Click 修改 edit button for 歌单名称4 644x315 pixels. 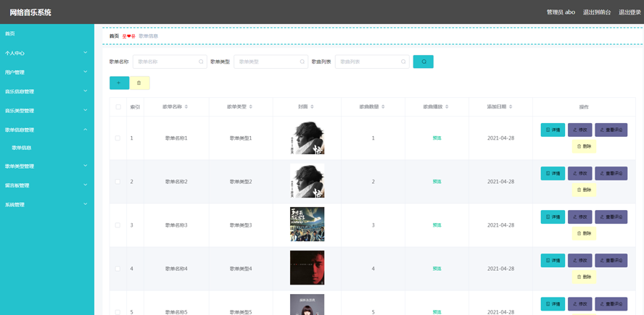(x=580, y=261)
